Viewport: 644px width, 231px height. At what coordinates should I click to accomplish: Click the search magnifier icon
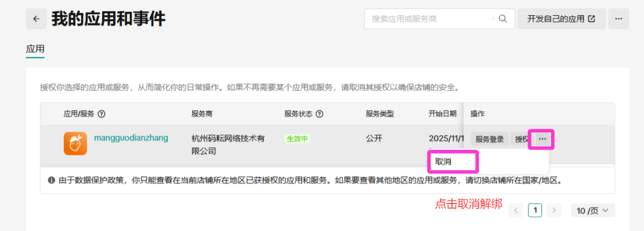(x=503, y=19)
